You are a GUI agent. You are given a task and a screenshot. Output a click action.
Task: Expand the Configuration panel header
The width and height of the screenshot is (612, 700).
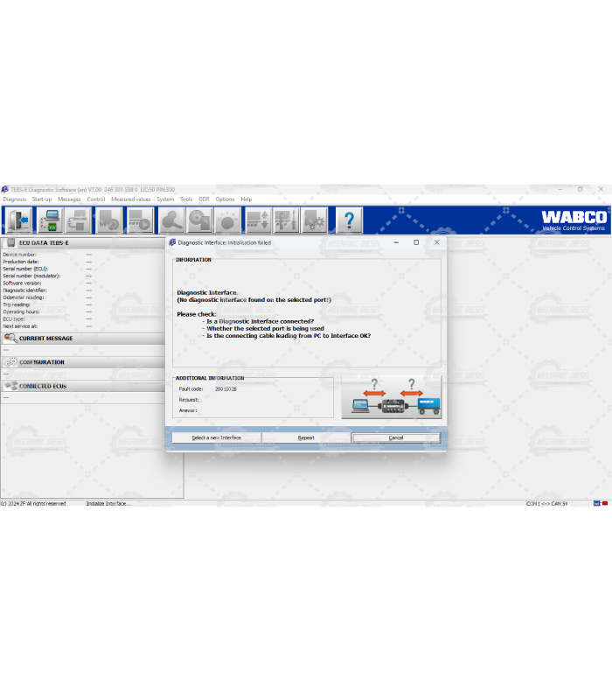[41, 362]
